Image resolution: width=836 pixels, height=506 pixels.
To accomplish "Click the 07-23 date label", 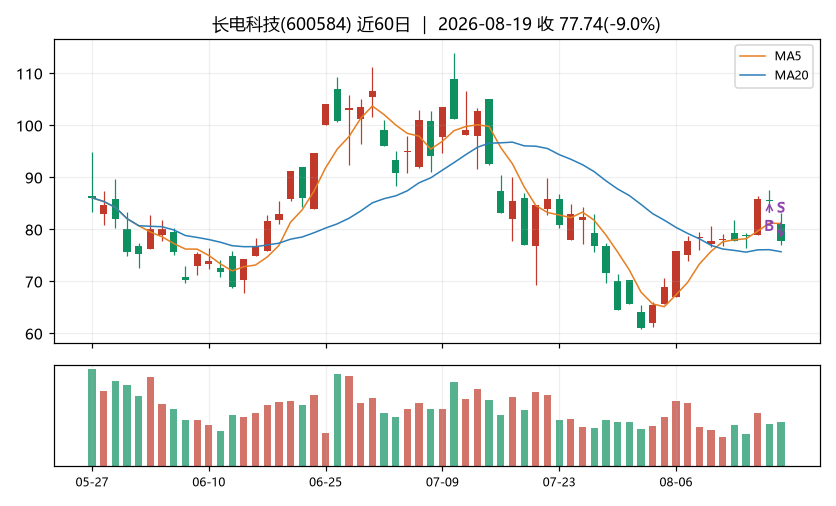I will tap(559, 482).
